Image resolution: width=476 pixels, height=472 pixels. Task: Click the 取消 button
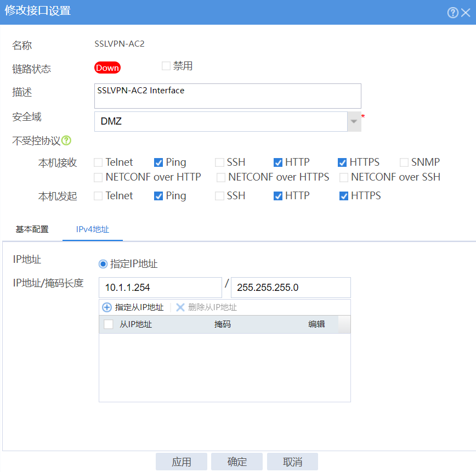293,462
